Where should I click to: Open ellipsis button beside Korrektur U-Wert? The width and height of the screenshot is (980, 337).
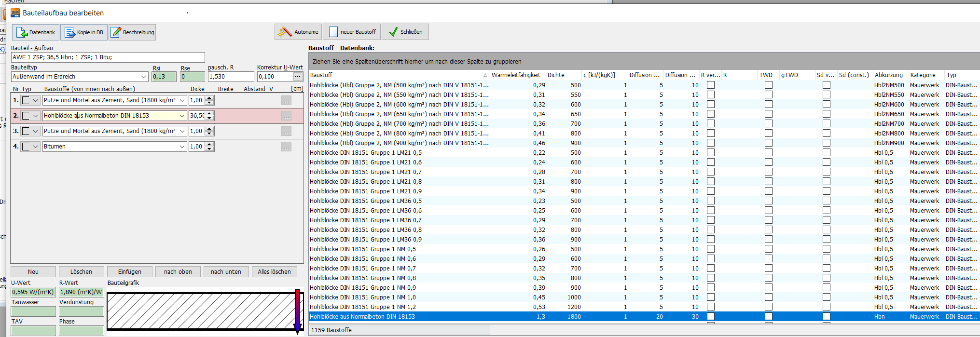[298, 77]
